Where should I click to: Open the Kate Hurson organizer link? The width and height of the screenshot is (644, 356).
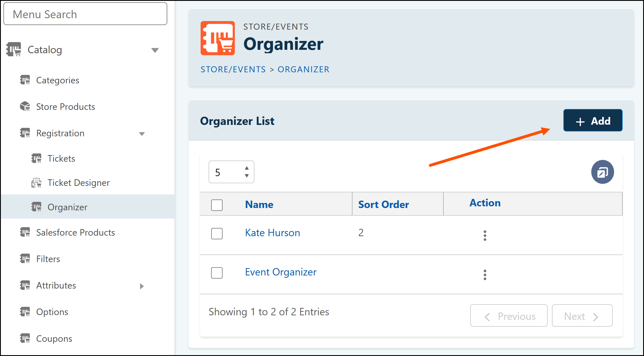pos(272,233)
